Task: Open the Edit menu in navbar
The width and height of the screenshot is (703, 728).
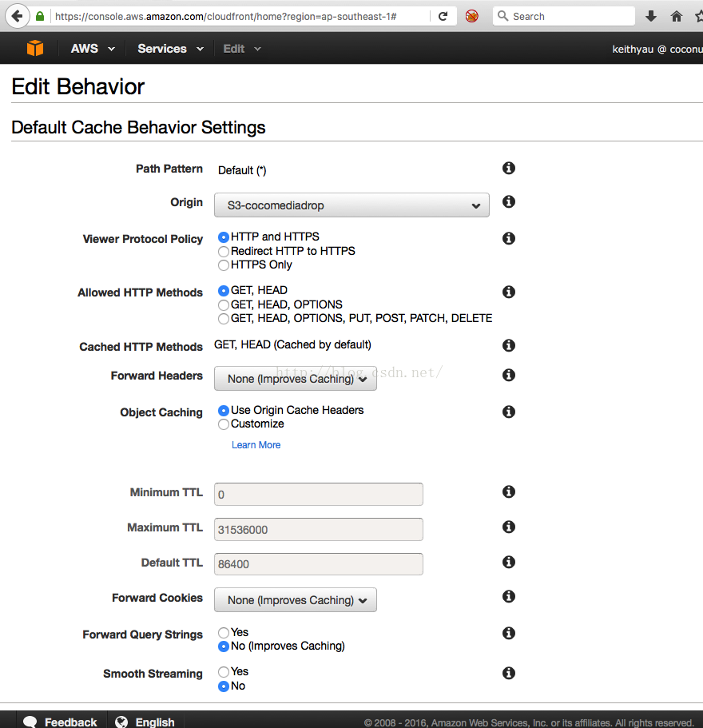Action: pos(241,49)
